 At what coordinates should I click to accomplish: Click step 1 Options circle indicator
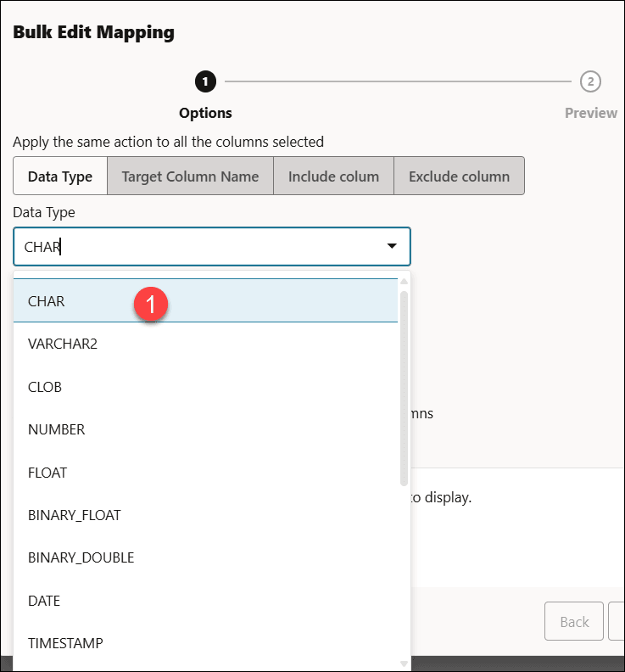(x=205, y=81)
